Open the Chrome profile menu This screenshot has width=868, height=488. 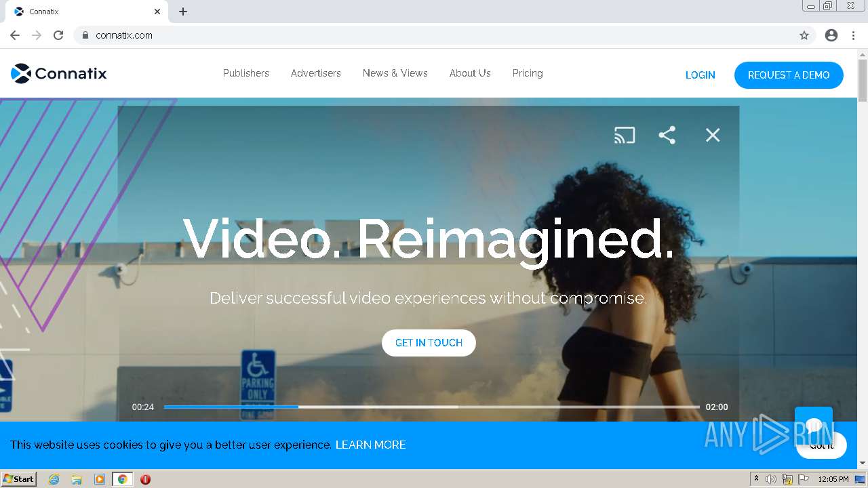pyautogui.click(x=831, y=35)
